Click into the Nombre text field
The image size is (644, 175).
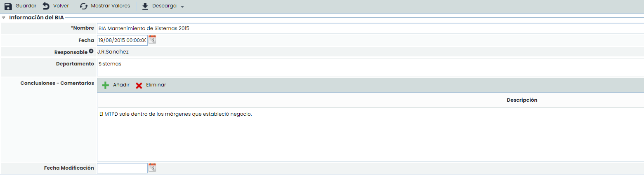[x=370, y=28]
